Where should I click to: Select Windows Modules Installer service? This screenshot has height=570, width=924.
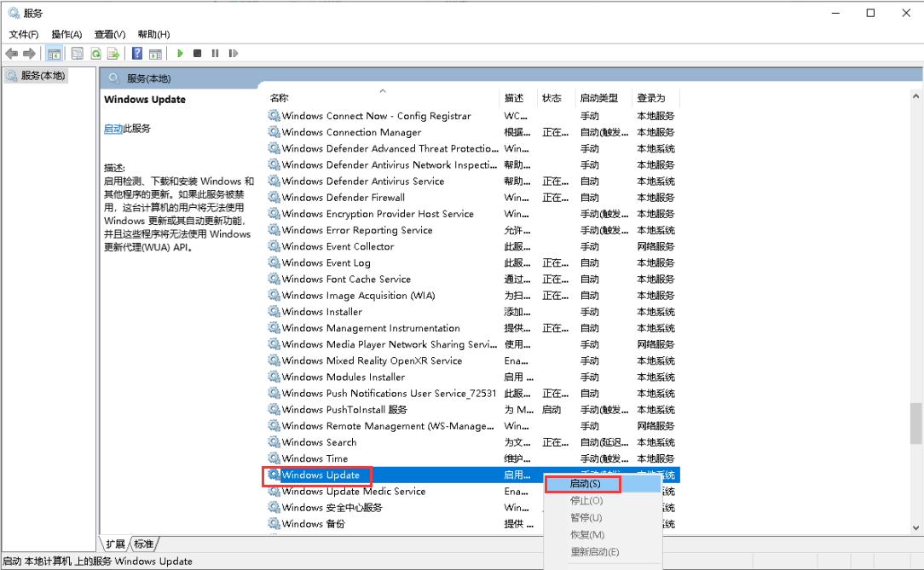[472, 377]
